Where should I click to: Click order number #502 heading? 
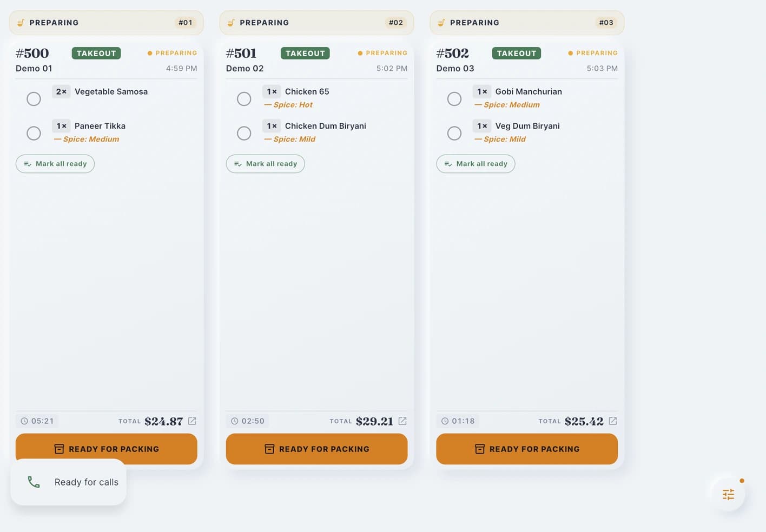453,54
